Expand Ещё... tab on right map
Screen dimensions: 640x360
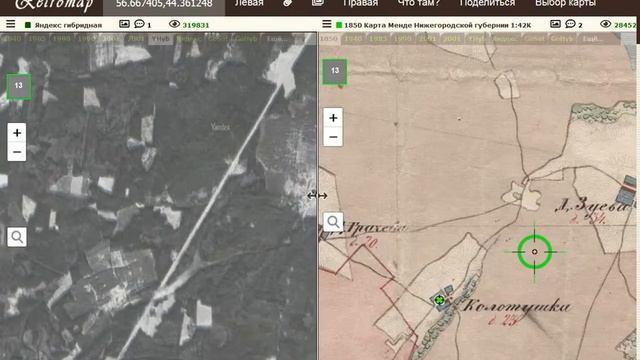pyautogui.click(x=592, y=39)
